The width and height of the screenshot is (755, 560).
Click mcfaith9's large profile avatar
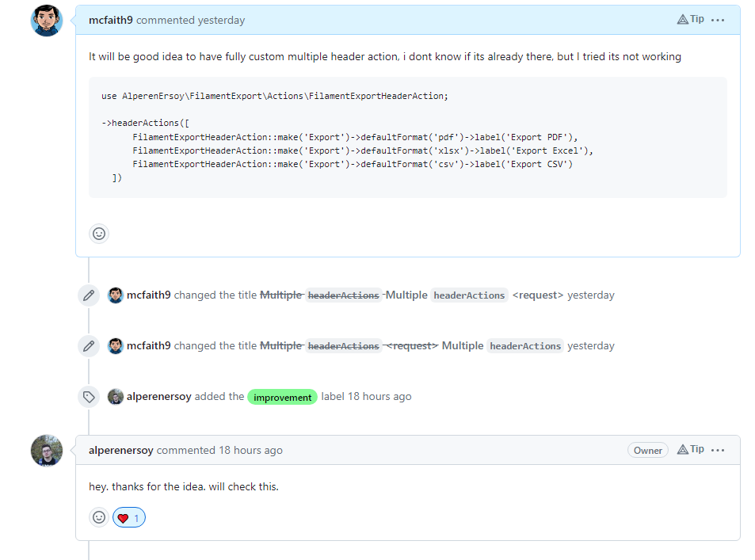point(46,21)
